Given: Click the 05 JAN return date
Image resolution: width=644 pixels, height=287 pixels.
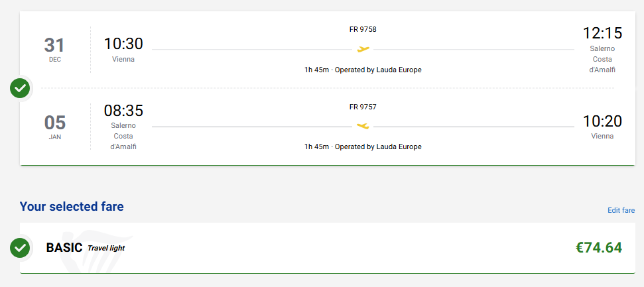Looking at the screenshot, I should tap(54, 126).
